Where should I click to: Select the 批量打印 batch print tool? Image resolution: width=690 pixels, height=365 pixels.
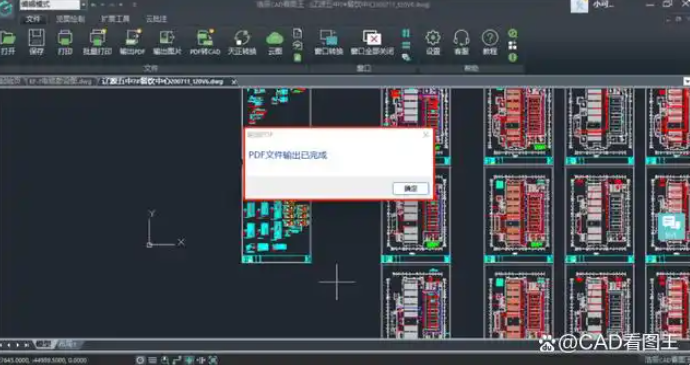click(97, 42)
